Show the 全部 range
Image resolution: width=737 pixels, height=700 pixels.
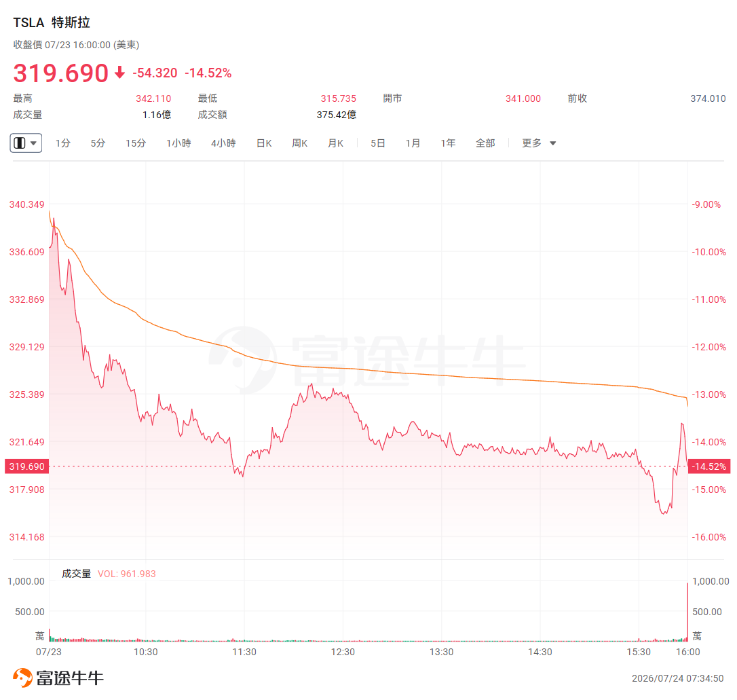485,143
